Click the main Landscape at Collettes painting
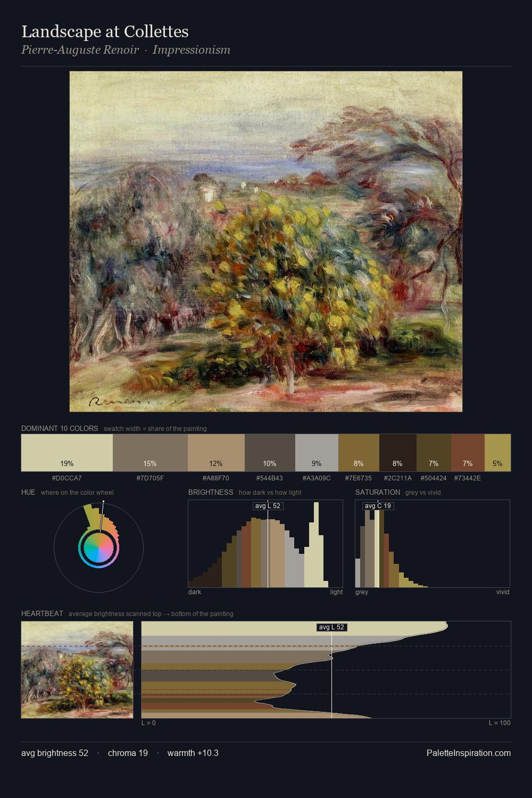 tap(266, 242)
